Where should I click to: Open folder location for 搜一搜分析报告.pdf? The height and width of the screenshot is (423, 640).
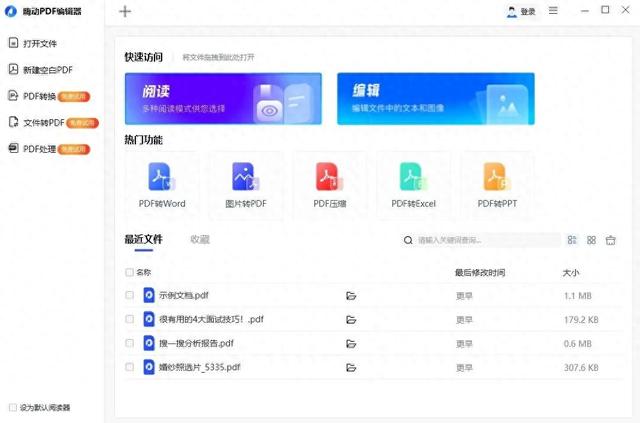coord(351,344)
